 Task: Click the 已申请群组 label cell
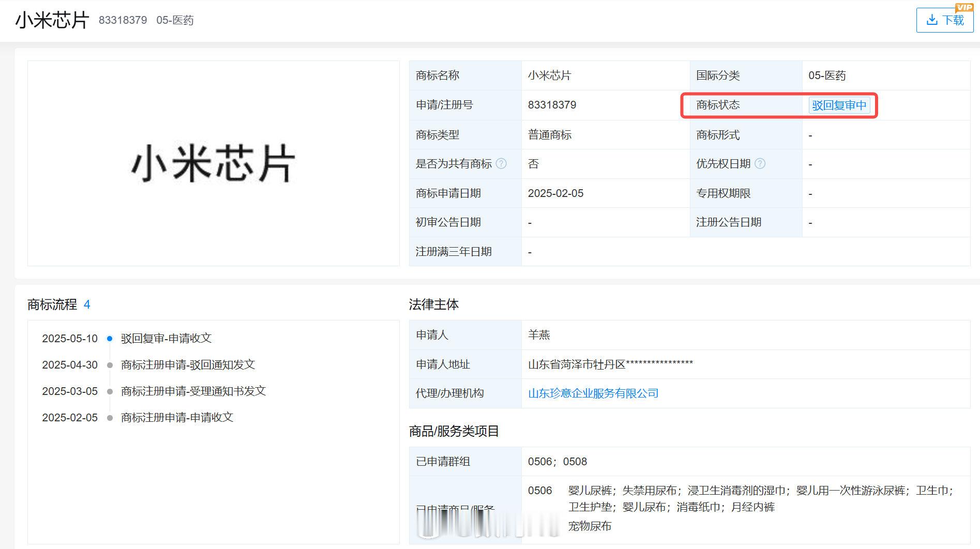(x=465, y=462)
